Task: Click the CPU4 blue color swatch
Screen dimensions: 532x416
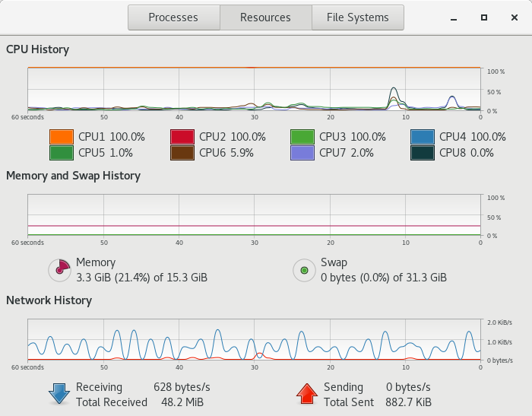Action: point(423,137)
